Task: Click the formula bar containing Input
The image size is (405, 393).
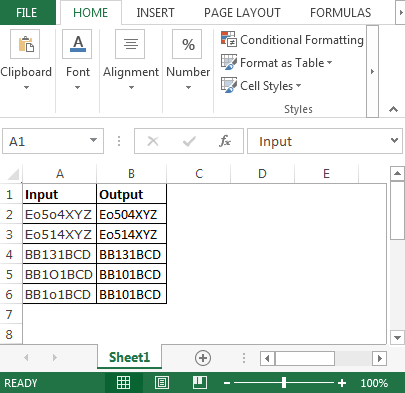Action: point(325,141)
